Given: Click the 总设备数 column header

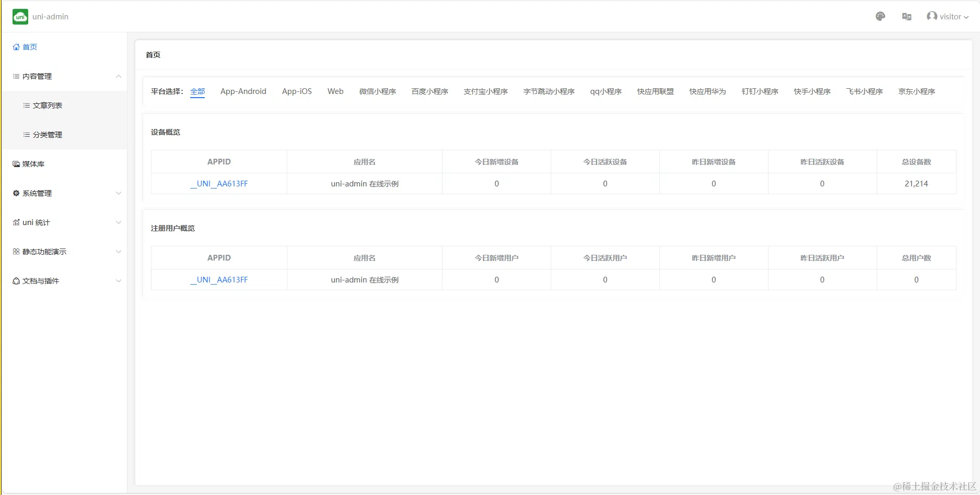Looking at the screenshot, I should tap(916, 162).
